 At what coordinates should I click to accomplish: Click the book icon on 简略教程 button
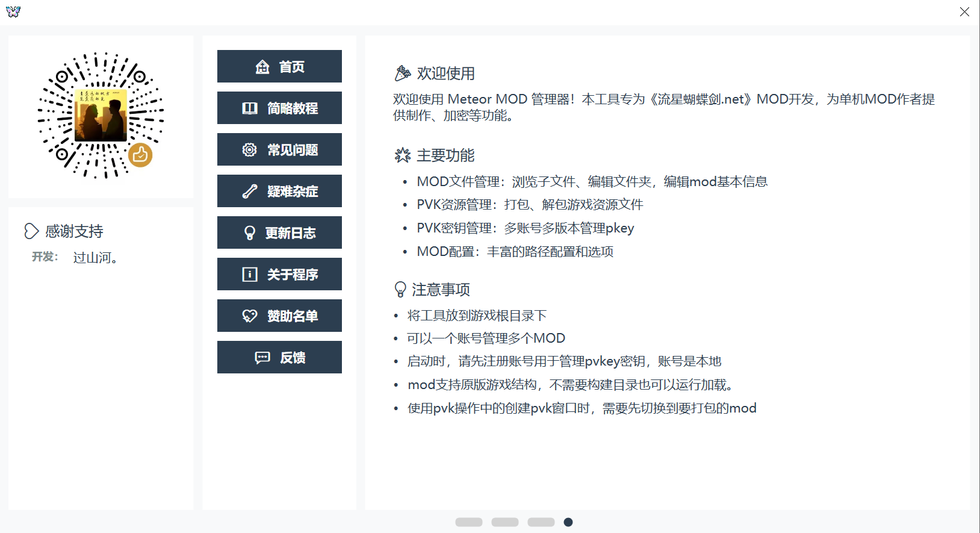pos(250,108)
